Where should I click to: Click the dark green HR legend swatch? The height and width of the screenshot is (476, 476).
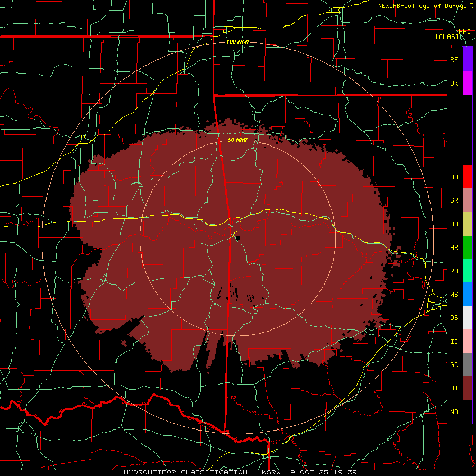(467, 248)
